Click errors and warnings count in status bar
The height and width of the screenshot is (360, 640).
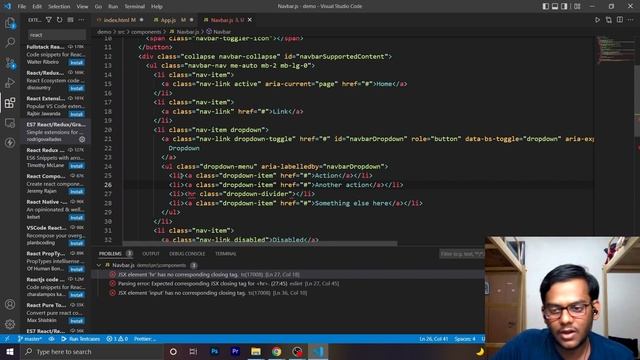117,339
